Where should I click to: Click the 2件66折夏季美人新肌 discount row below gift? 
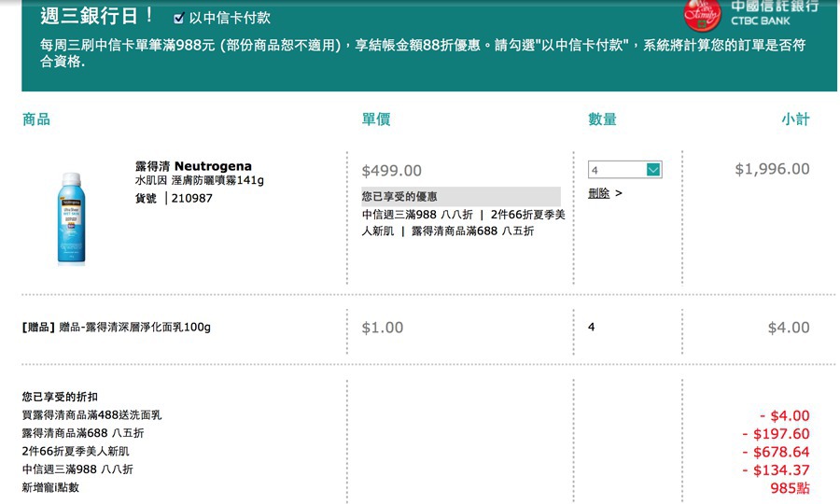pos(76,451)
